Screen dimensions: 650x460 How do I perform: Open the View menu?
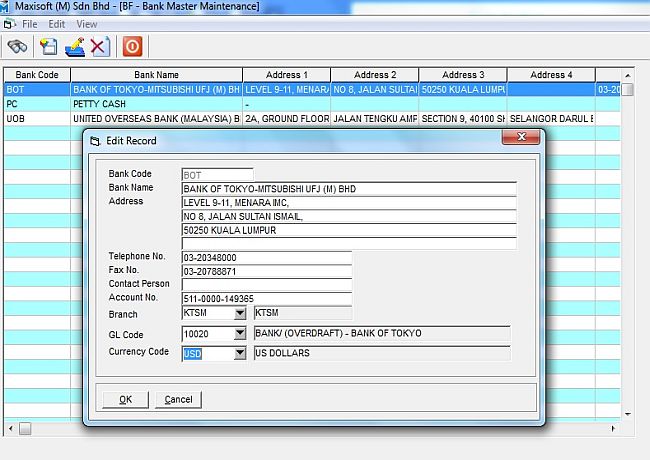coord(87,24)
